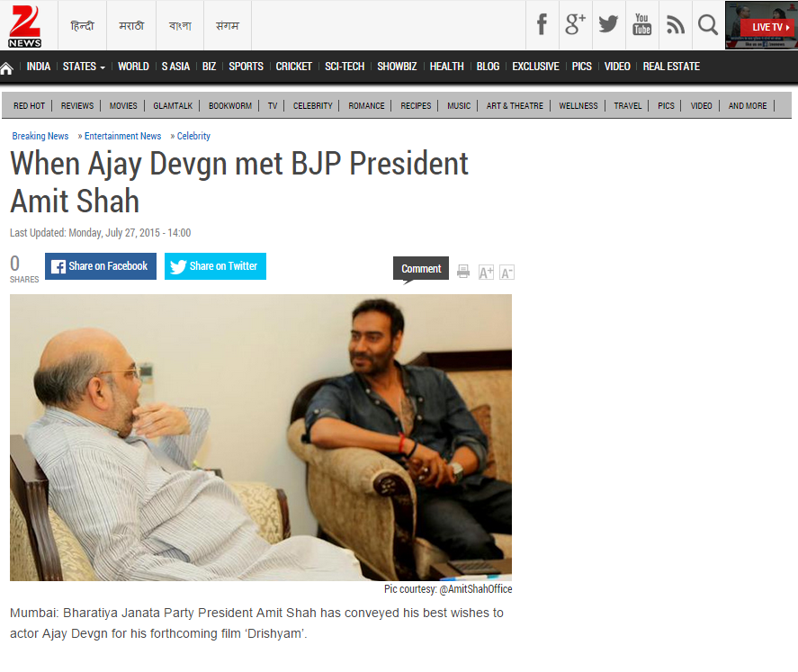798x672 pixels.
Task: Open the Twitter bird icon in the header
Action: coord(608,24)
